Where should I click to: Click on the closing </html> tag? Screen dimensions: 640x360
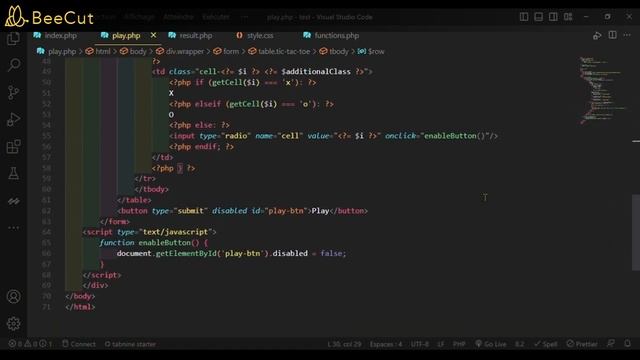pyautogui.click(x=80, y=307)
